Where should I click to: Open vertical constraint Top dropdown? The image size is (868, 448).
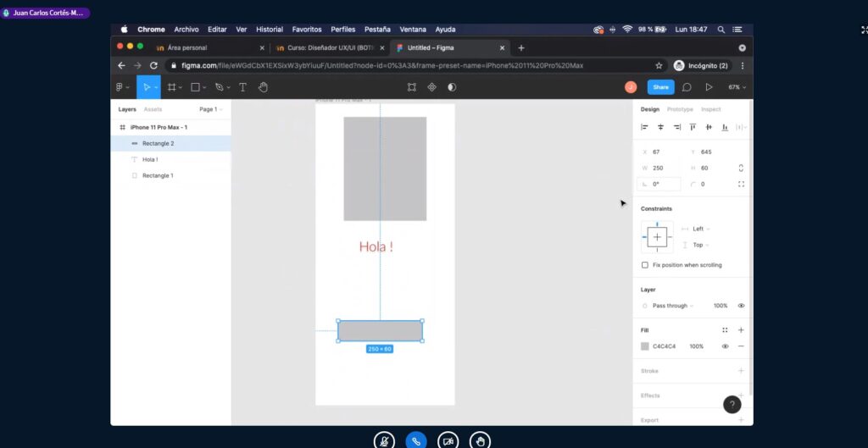[701, 245]
